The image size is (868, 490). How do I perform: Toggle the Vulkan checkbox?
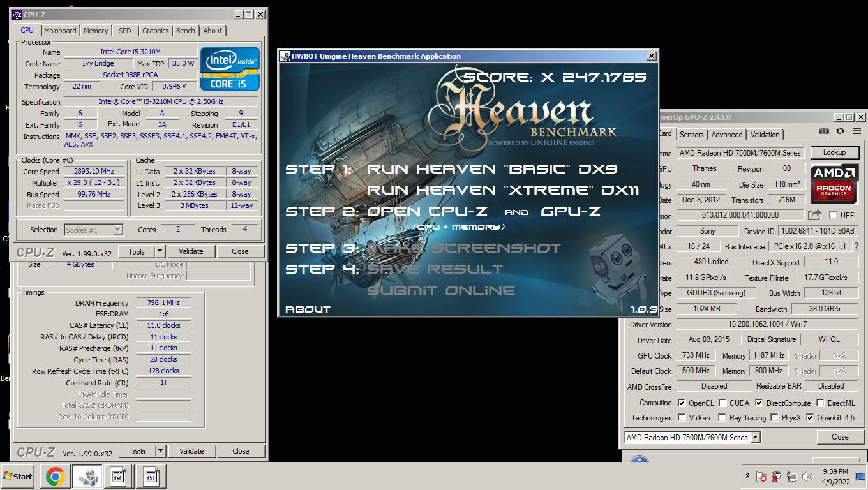pyautogui.click(x=682, y=418)
